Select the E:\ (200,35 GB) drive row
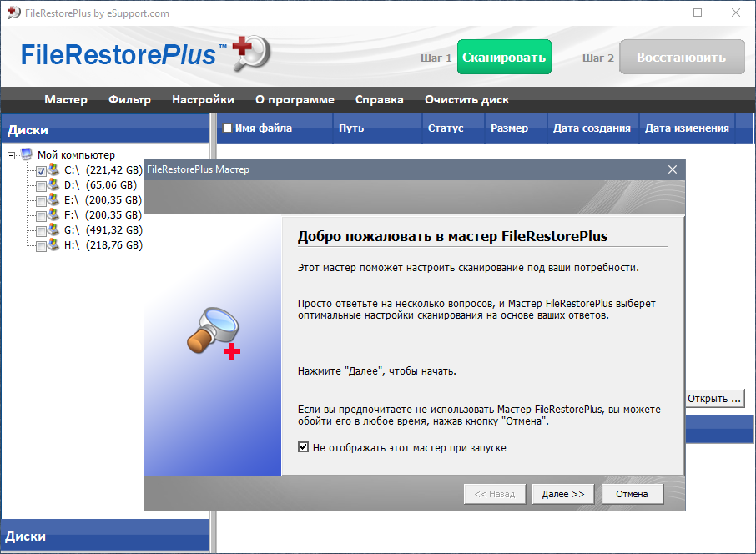The height and width of the screenshot is (554, 756). pos(103,199)
